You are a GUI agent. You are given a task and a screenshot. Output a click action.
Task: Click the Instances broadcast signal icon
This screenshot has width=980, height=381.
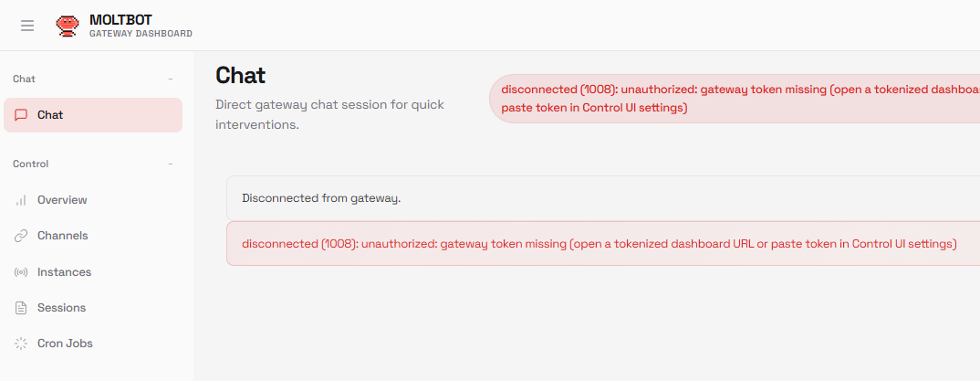pyautogui.click(x=21, y=272)
